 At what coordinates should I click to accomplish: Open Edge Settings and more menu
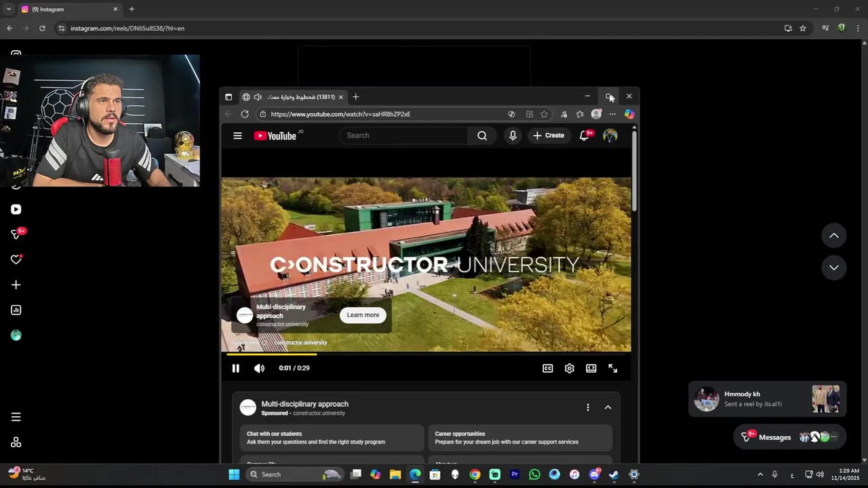612,114
